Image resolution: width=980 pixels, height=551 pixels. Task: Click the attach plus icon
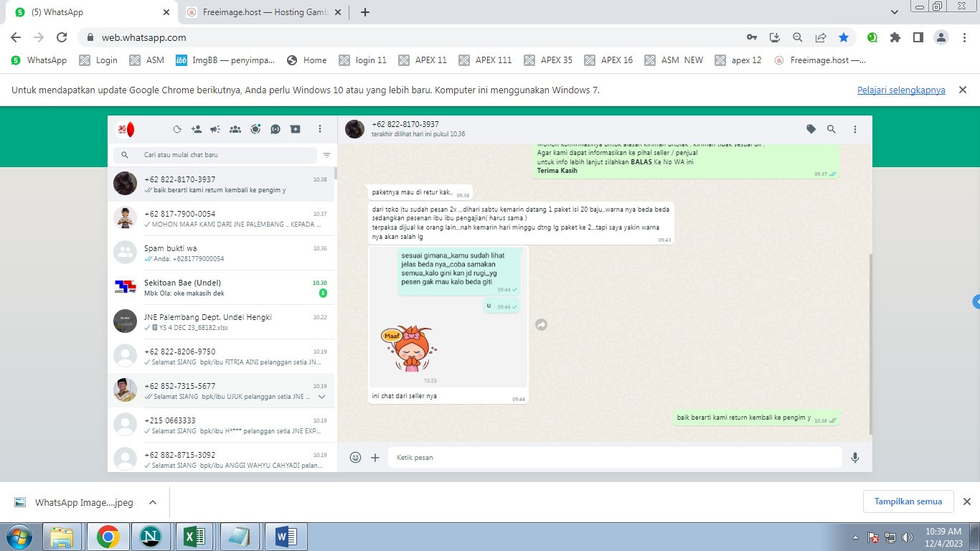click(x=375, y=457)
